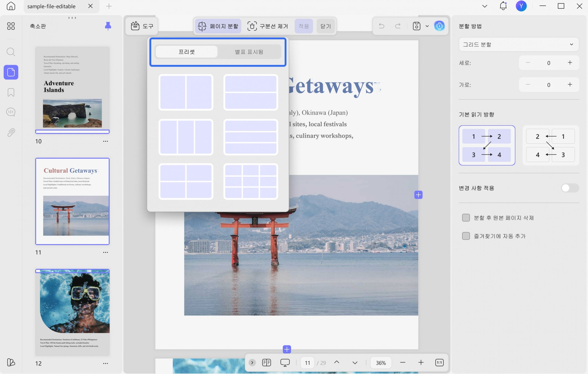This screenshot has height=374, width=588.
Task: Expand the save options dropdown arrow
Action: point(427,26)
